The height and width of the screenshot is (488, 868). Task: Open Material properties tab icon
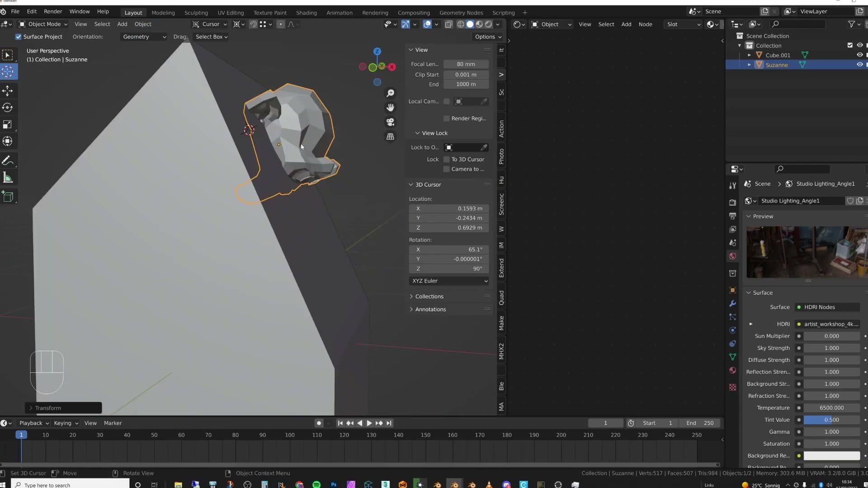point(733,371)
